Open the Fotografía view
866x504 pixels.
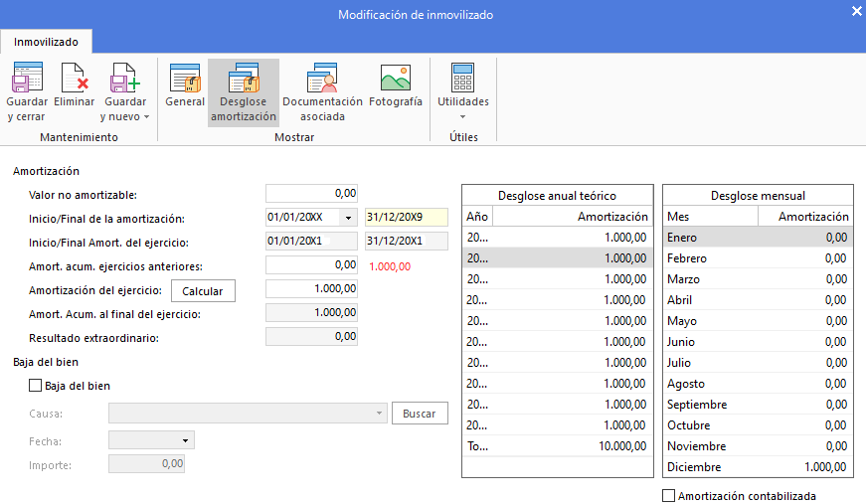point(396,78)
